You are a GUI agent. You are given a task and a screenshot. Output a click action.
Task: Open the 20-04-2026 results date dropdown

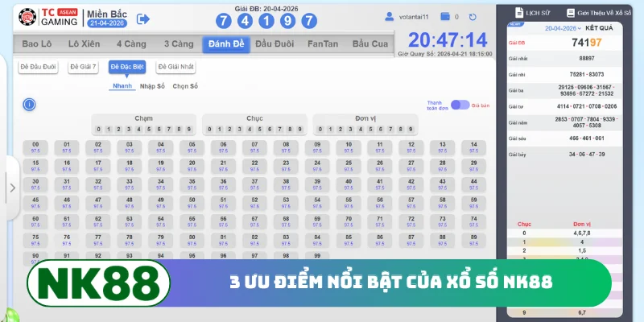coord(563,28)
